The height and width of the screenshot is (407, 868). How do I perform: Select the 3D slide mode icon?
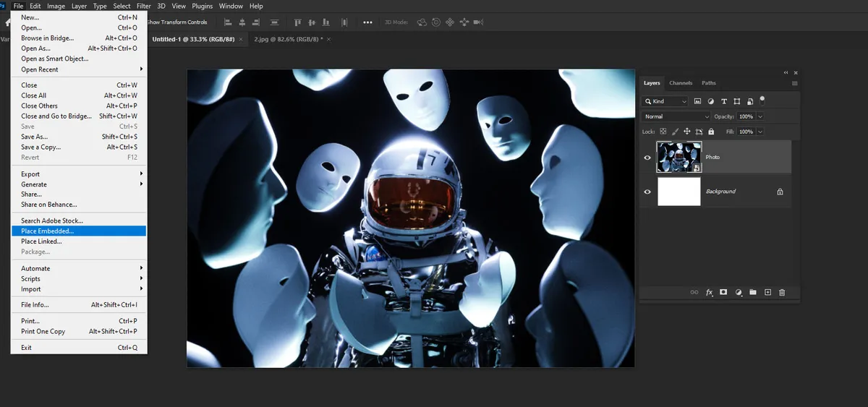(x=464, y=22)
